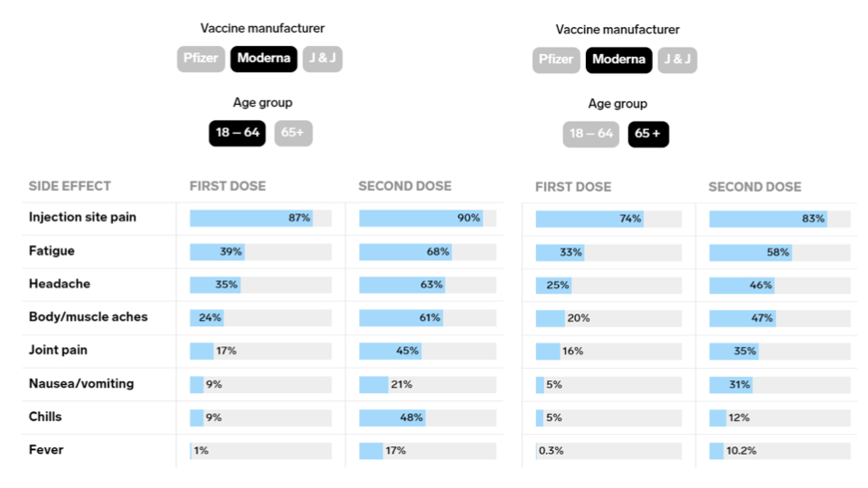The image size is (868, 488).
Task: Choose the 65+ age group on left
Action: [x=293, y=133]
